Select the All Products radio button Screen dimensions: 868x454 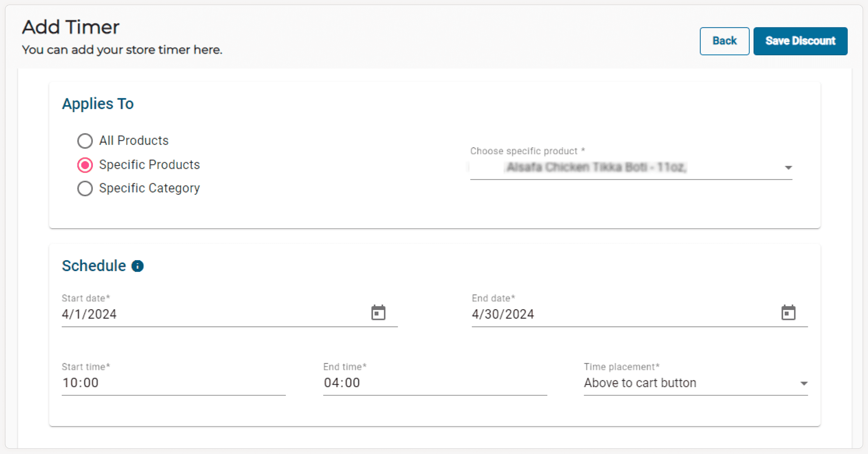pos(85,141)
